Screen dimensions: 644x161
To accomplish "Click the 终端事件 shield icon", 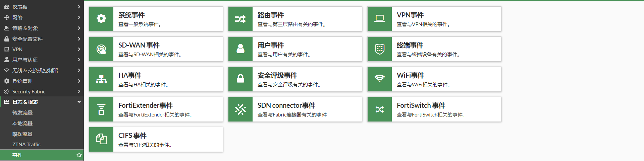I will pyautogui.click(x=379, y=49).
